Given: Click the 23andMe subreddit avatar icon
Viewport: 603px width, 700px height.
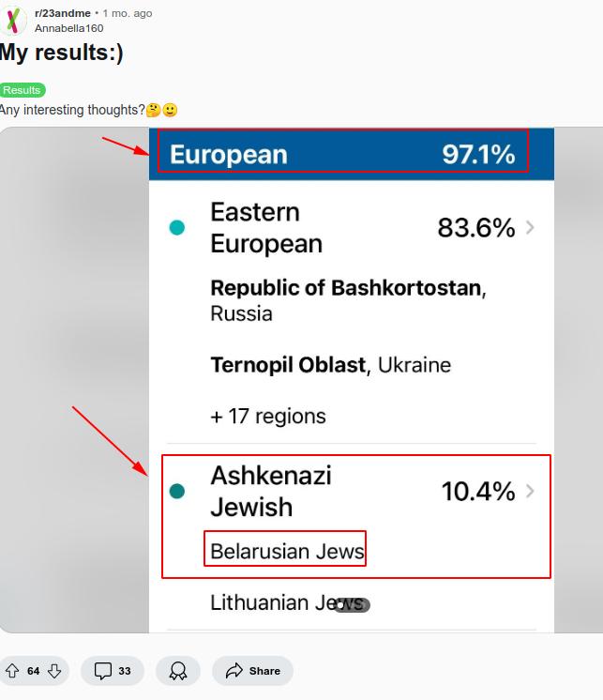Looking at the screenshot, I should click(x=12, y=20).
